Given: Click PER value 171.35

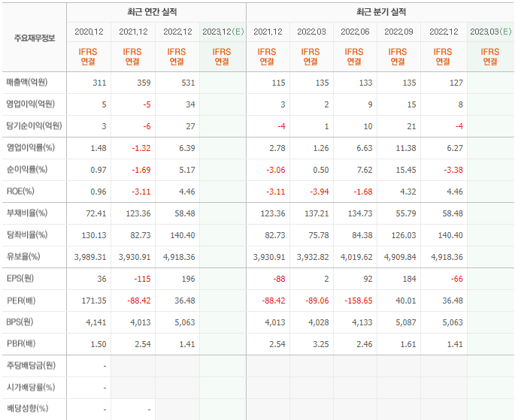Looking at the screenshot, I should (94, 301).
